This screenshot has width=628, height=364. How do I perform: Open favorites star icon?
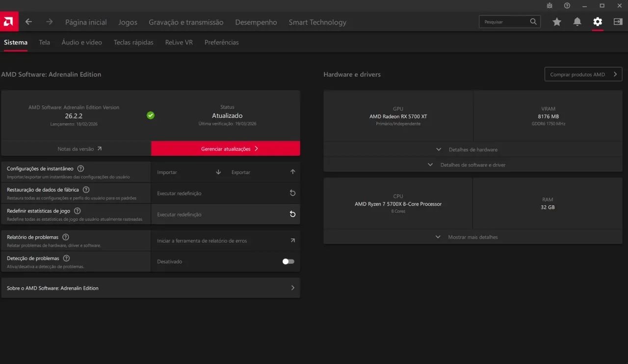pyautogui.click(x=557, y=22)
